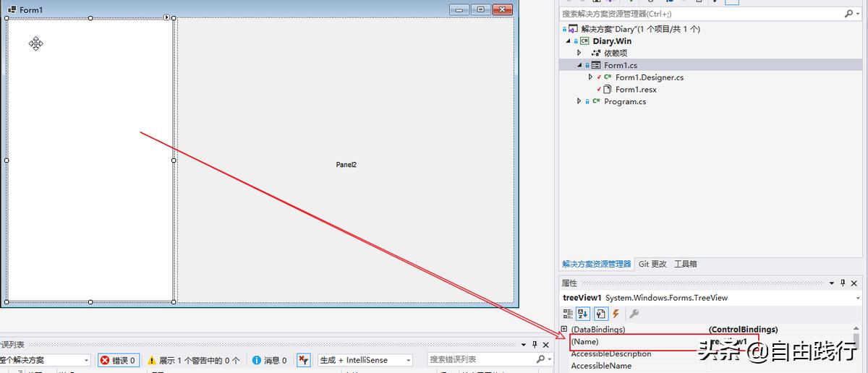This screenshot has height=373, width=868.
Task: Click the clear filter funnel icon
Action: (x=304, y=360)
